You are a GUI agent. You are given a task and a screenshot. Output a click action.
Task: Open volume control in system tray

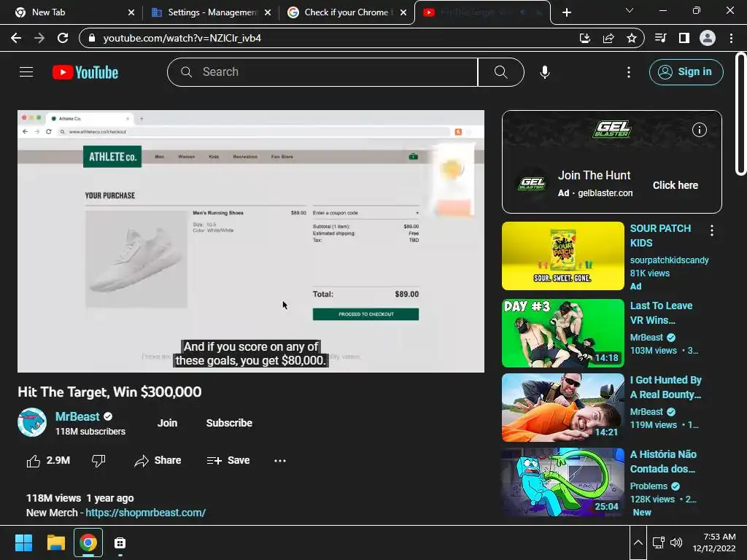point(676,542)
